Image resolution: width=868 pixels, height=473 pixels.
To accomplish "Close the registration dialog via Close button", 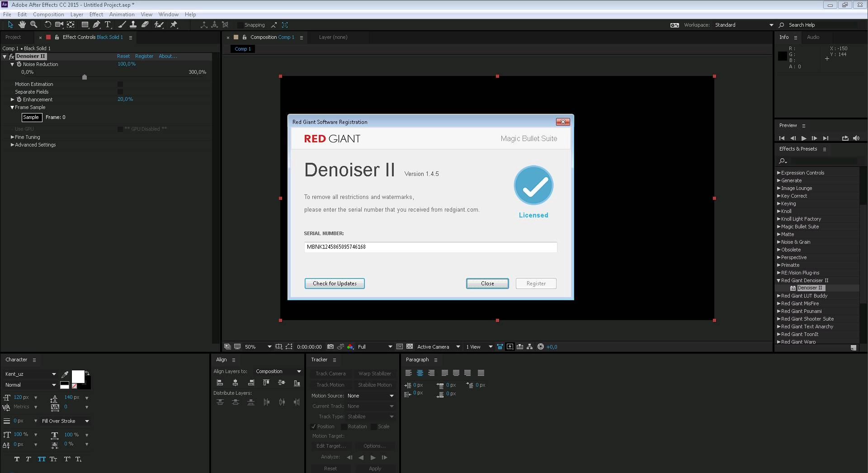I will coord(487,284).
